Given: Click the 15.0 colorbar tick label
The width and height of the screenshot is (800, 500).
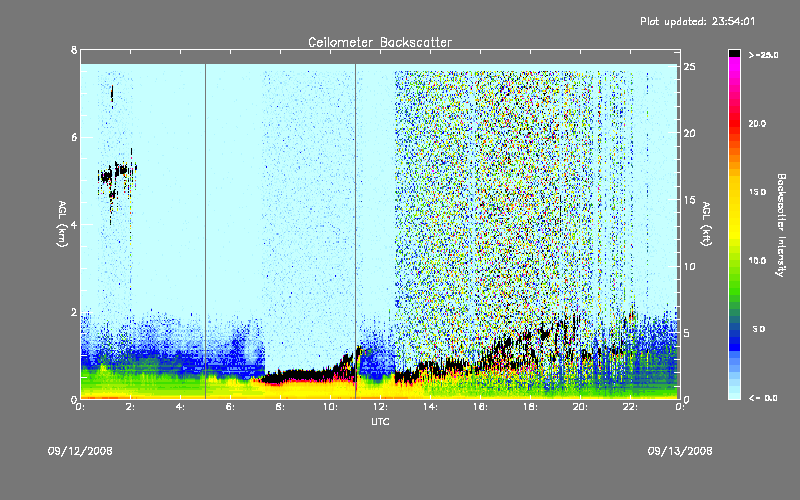Looking at the screenshot, I should pos(757,192).
